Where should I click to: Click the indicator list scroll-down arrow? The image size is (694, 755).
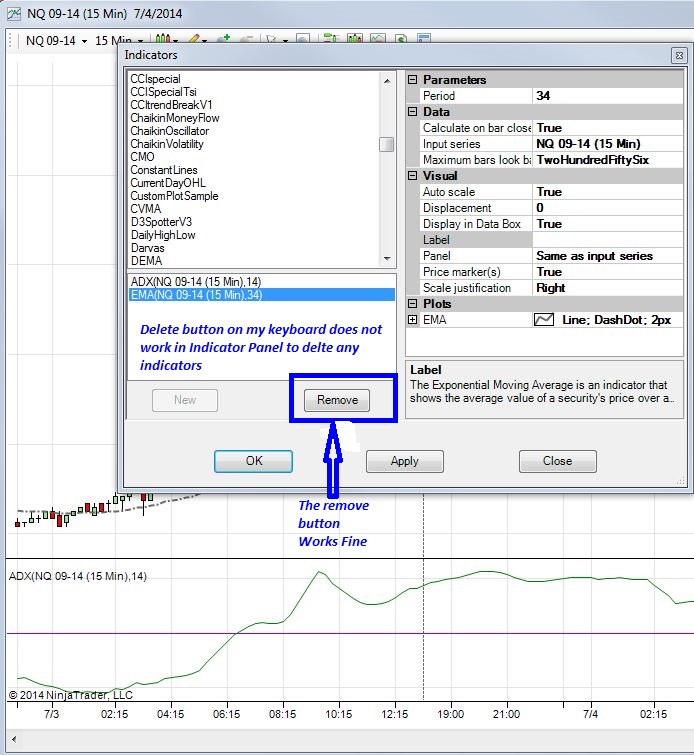387,259
